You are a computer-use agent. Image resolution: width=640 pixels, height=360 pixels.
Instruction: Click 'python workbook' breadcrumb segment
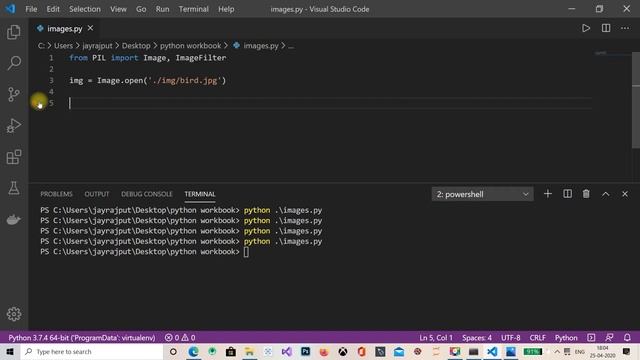pyautogui.click(x=190, y=46)
